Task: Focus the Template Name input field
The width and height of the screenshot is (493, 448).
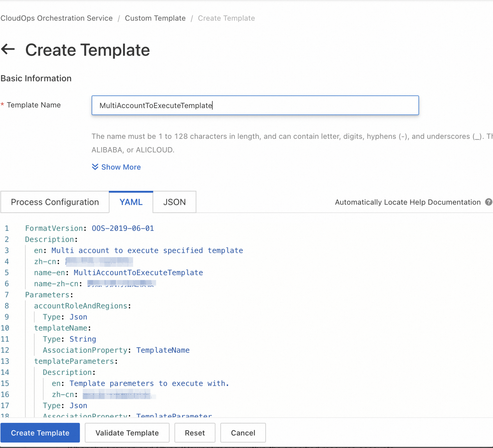Action: tap(255, 105)
